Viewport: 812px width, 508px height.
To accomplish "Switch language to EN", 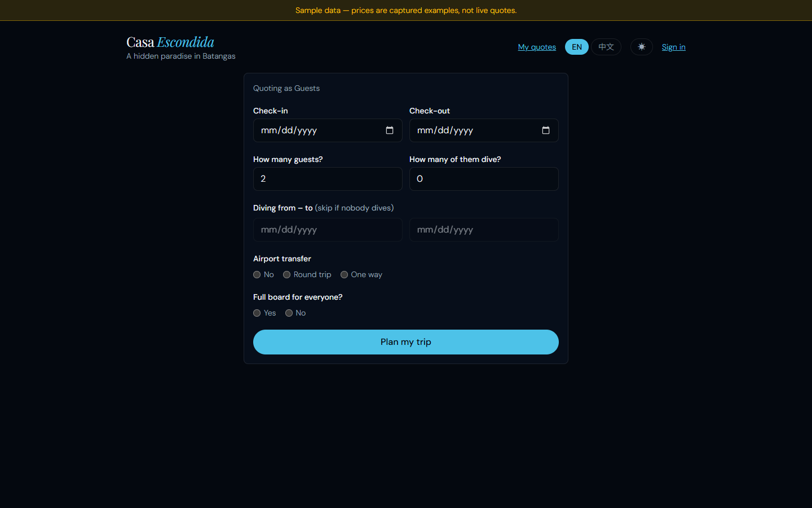I will coord(577,47).
